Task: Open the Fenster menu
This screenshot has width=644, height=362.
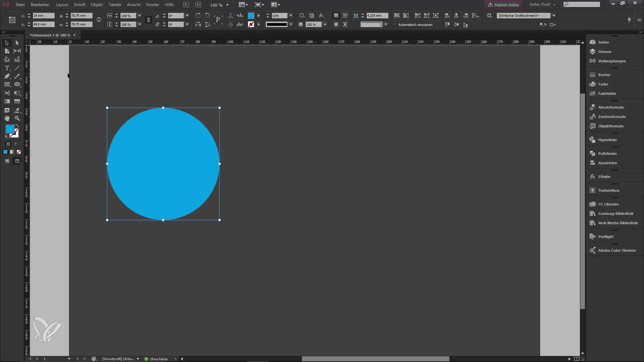Action: 153,5
